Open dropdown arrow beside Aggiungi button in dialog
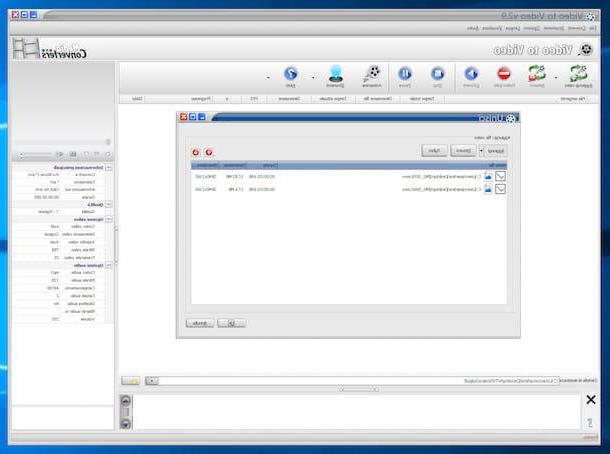Screen dimensions: 610x454 click(481, 151)
